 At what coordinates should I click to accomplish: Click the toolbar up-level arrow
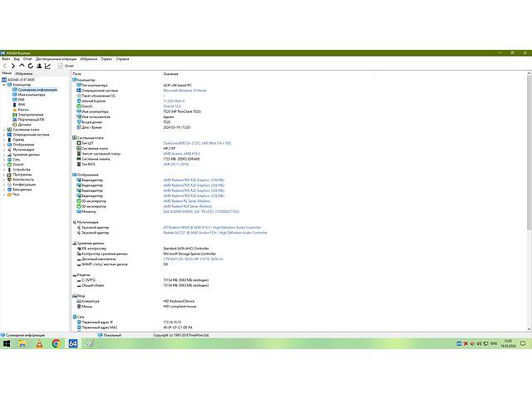tap(22, 66)
